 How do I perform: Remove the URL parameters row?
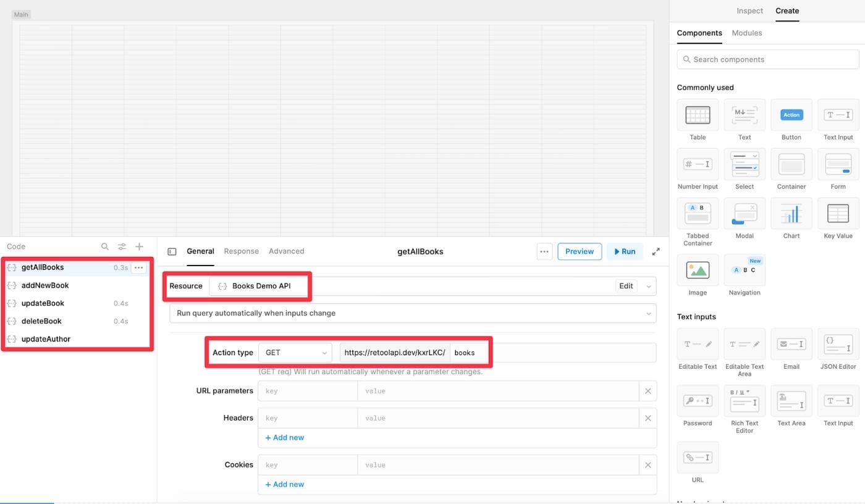pos(648,391)
